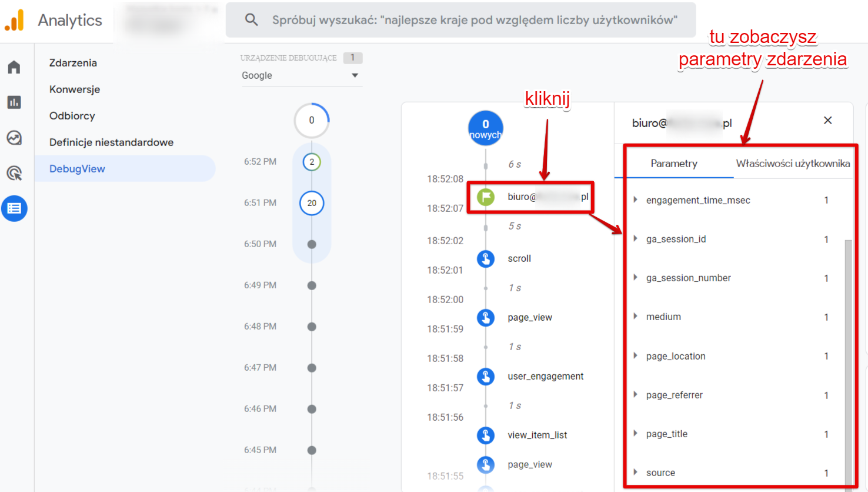
Task: Click the 6:51 PM bubble with 20 events
Action: pyautogui.click(x=312, y=203)
